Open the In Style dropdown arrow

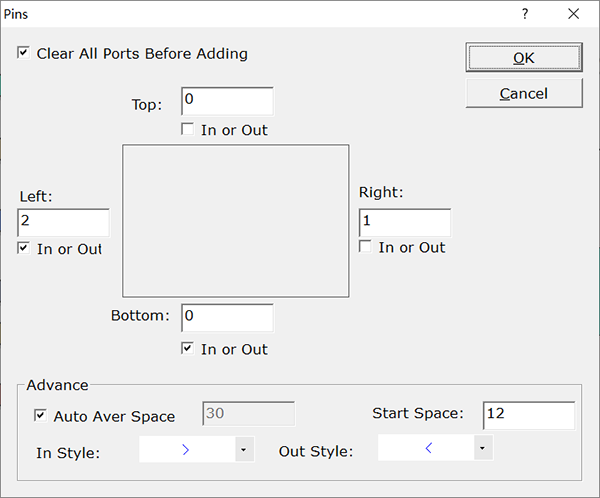click(244, 449)
